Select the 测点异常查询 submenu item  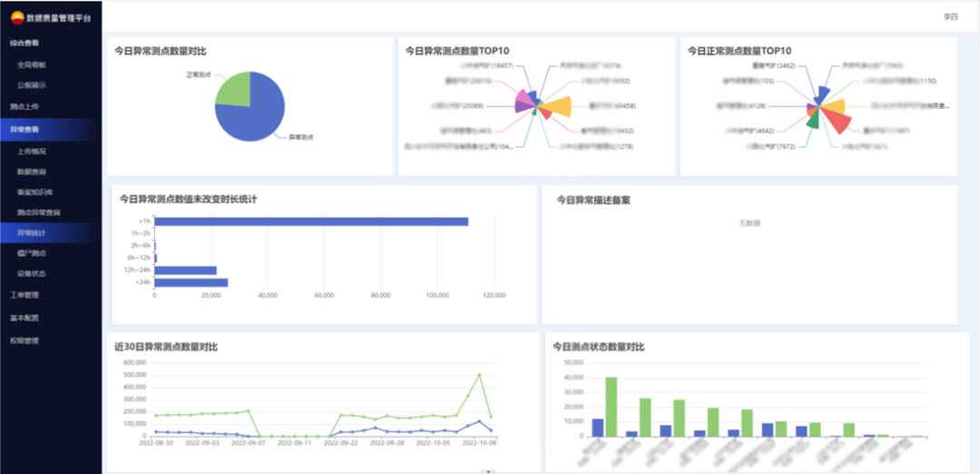[x=38, y=212]
